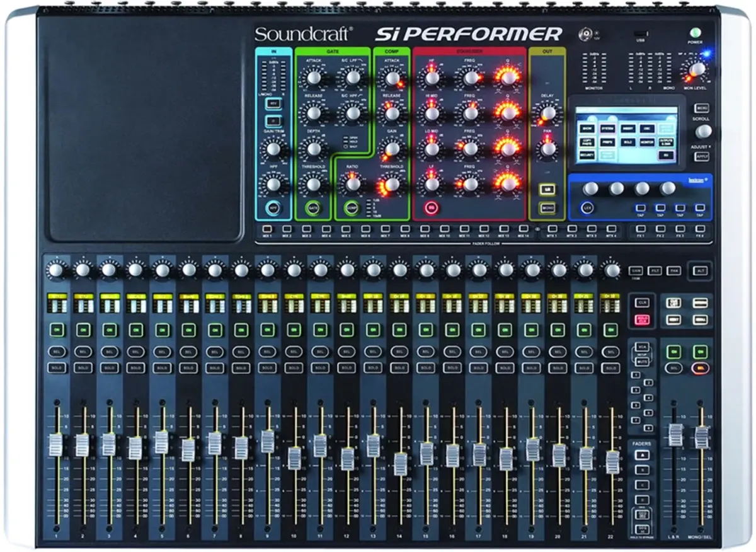The image size is (756, 552).
Task: Engage the green GATE button
Action: pos(312,207)
